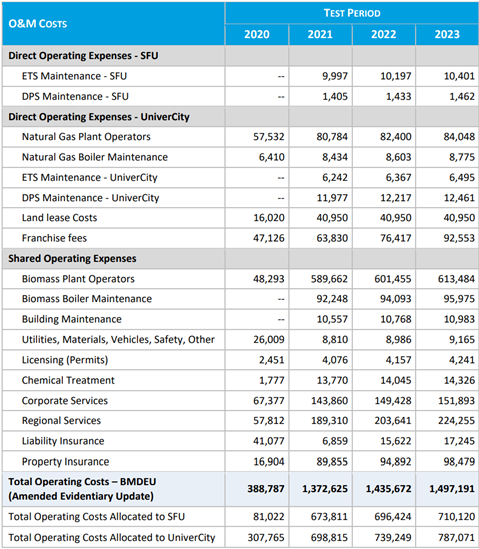Select the 2021 column header
The width and height of the screenshot is (479, 549).
[320, 34]
